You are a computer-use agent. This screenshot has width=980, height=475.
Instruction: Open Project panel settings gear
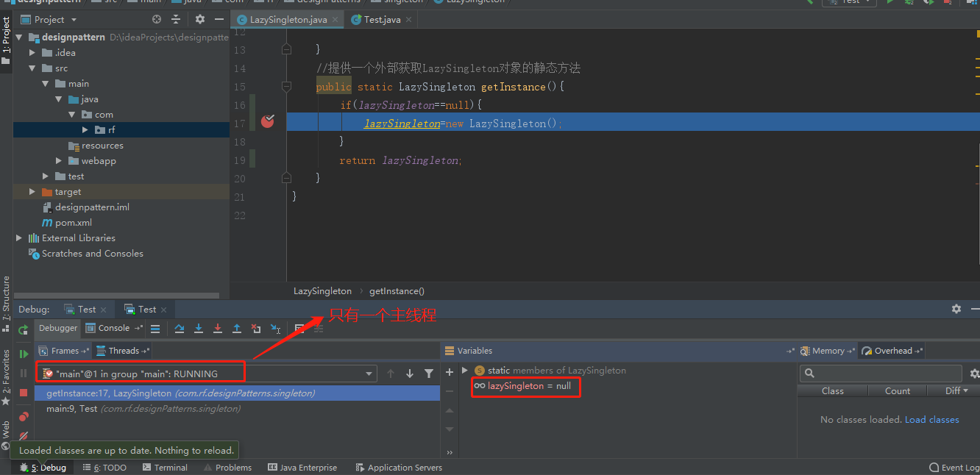tap(200, 20)
